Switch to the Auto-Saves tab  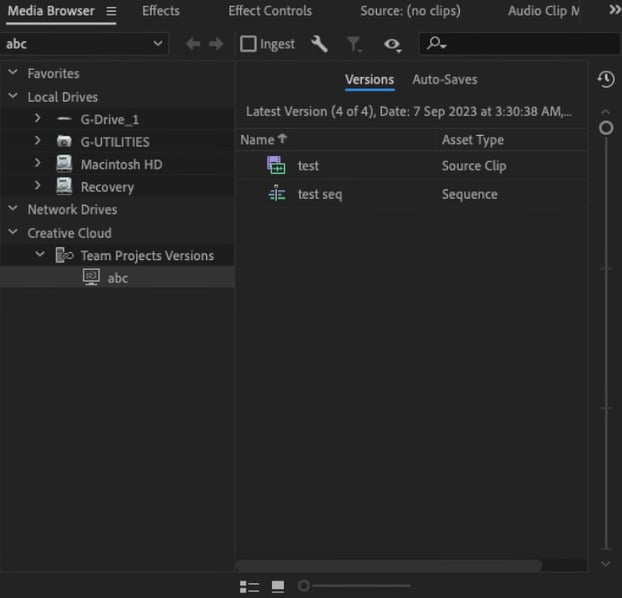[x=444, y=80]
